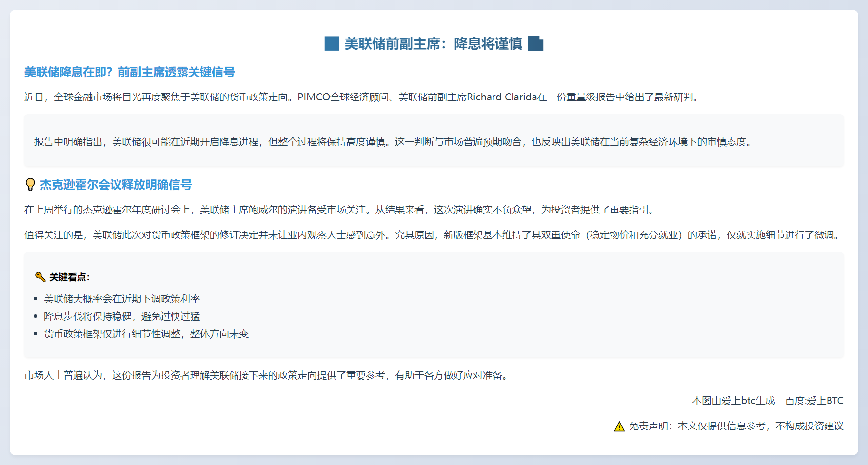
Task: Click the 关键看点 label
Action: [69, 277]
